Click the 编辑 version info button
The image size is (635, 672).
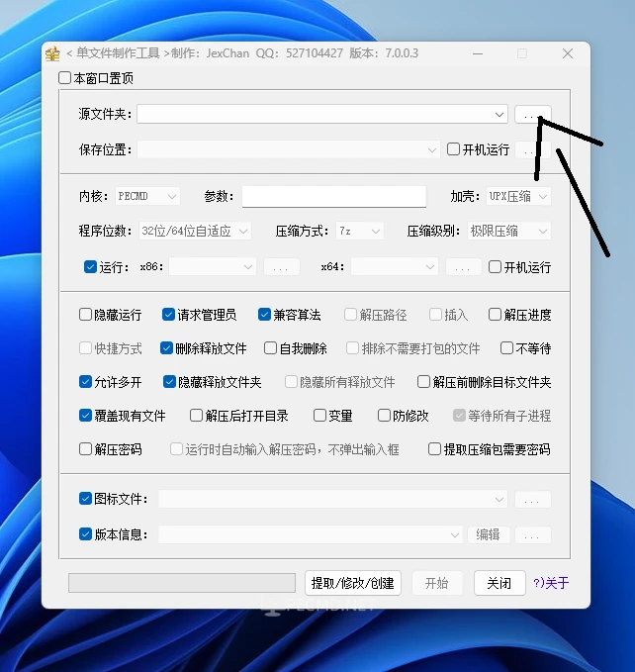[x=489, y=534]
